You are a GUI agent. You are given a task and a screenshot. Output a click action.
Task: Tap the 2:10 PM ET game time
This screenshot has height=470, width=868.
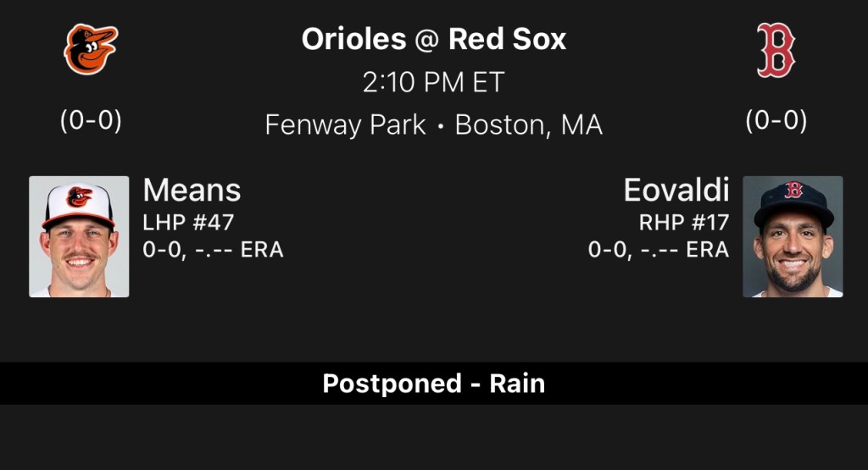point(434,82)
